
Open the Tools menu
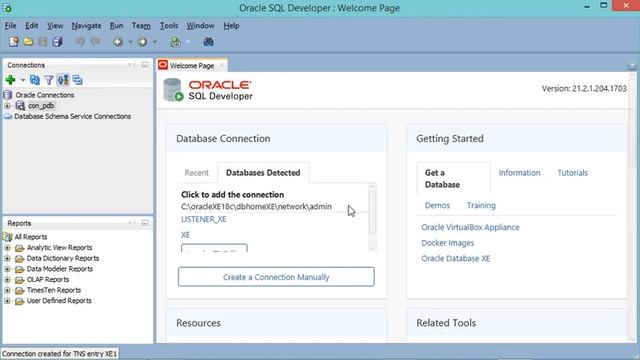pyautogui.click(x=169, y=26)
